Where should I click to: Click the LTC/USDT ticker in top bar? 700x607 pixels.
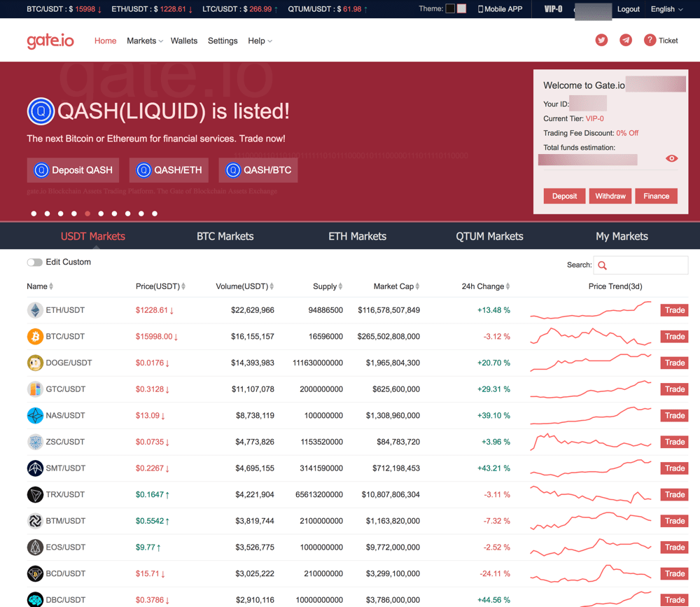click(x=240, y=9)
